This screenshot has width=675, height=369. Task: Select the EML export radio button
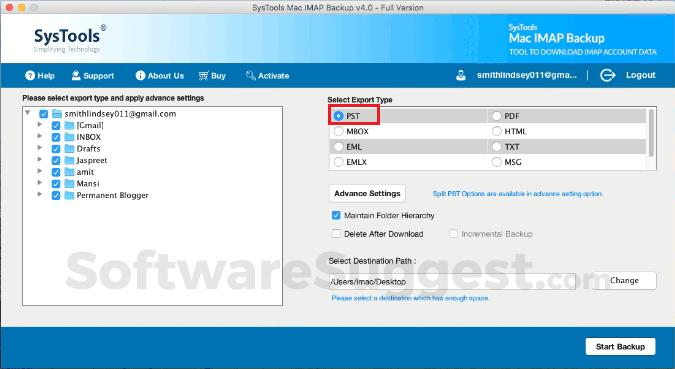pos(339,147)
